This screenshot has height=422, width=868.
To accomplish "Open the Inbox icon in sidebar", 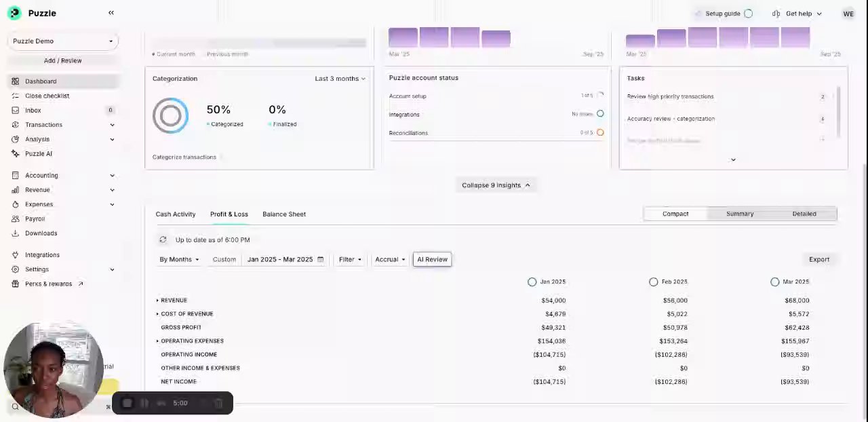I will tap(15, 110).
